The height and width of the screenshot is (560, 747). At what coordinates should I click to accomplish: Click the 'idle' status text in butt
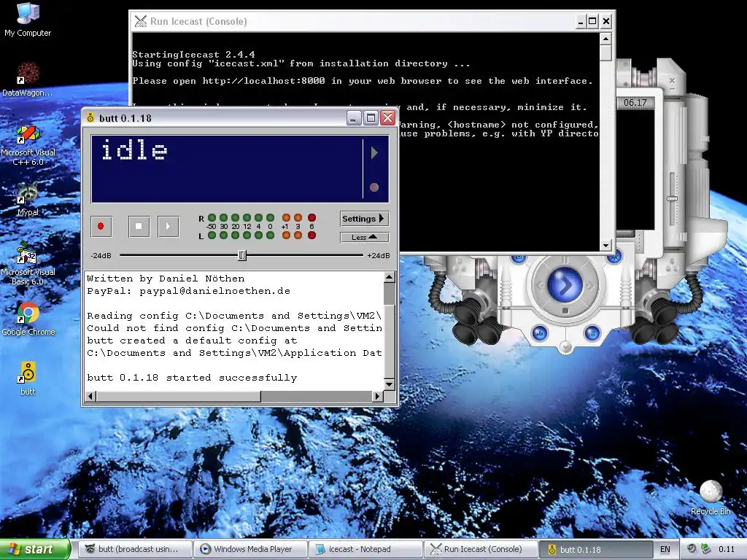[134, 149]
